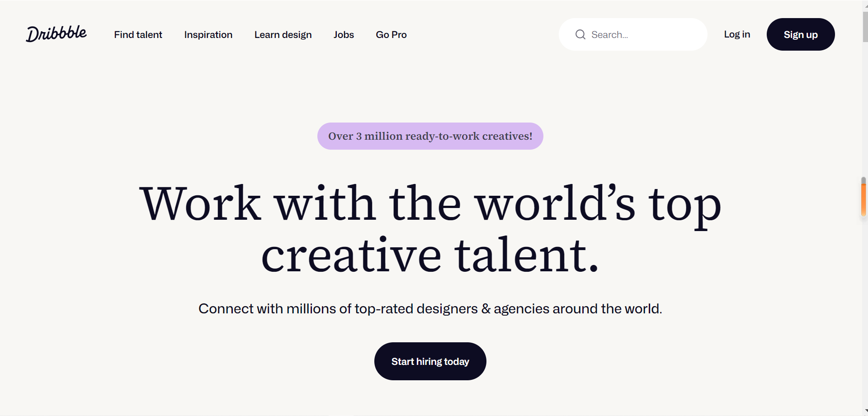Click the purple Over 3 million creatives badge
This screenshot has width=868, height=416.
click(x=430, y=136)
